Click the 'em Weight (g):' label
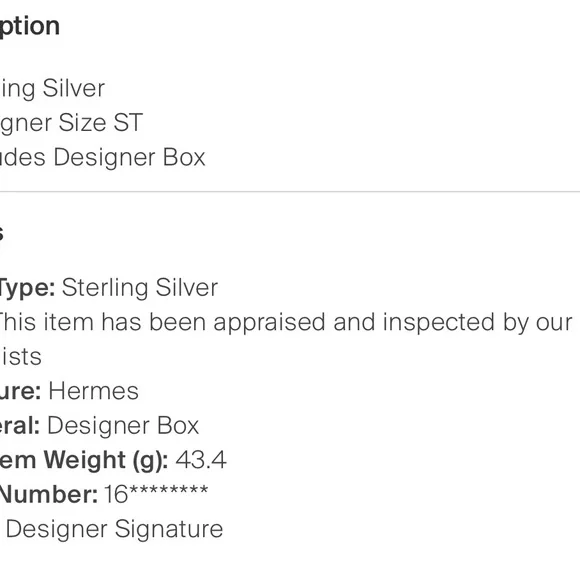 click(84, 461)
